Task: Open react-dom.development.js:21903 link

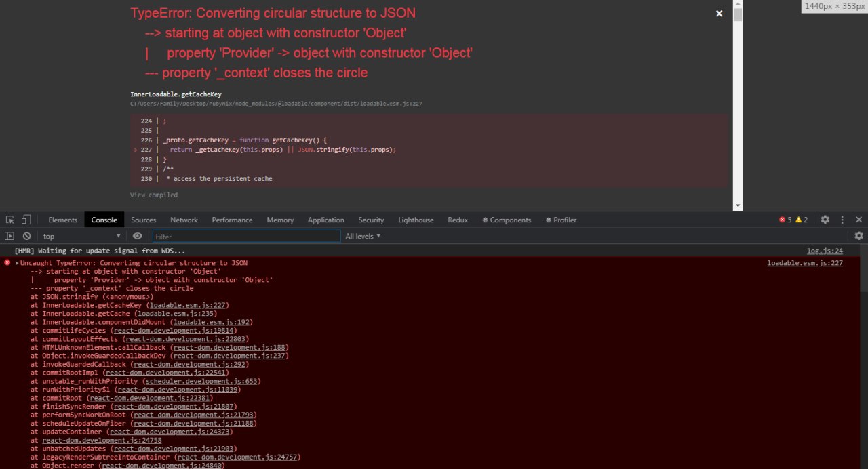Action: click(x=174, y=449)
